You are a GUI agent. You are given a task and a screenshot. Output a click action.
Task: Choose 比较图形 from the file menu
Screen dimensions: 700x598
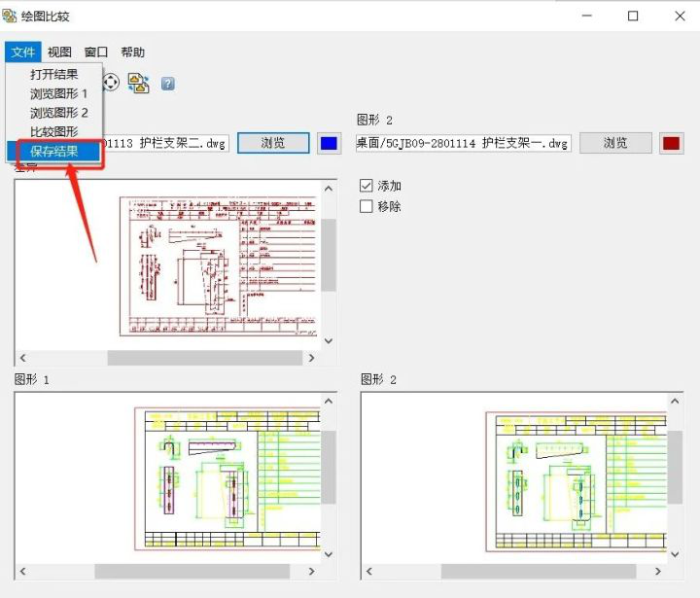coord(53,131)
